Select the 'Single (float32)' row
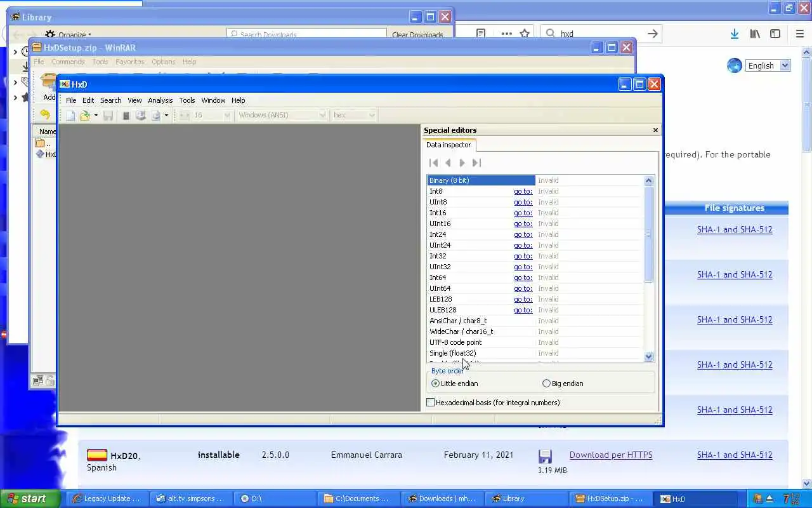Screen dimensions: 812x508 click(535, 353)
